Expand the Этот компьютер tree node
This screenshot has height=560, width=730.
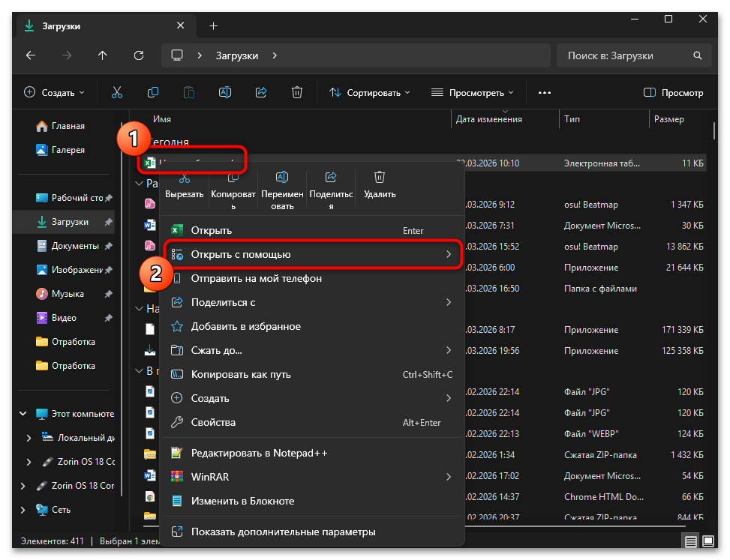[23, 414]
